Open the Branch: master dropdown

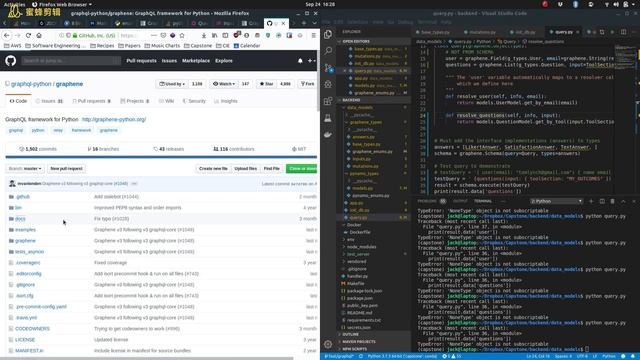pos(25,169)
